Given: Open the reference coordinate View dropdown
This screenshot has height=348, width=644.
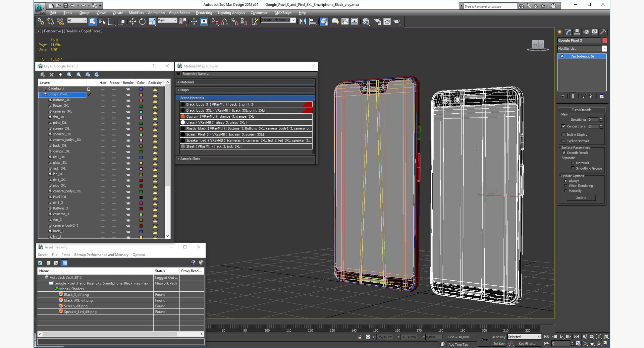Looking at the screenshot, I should [x=167, y=20].
